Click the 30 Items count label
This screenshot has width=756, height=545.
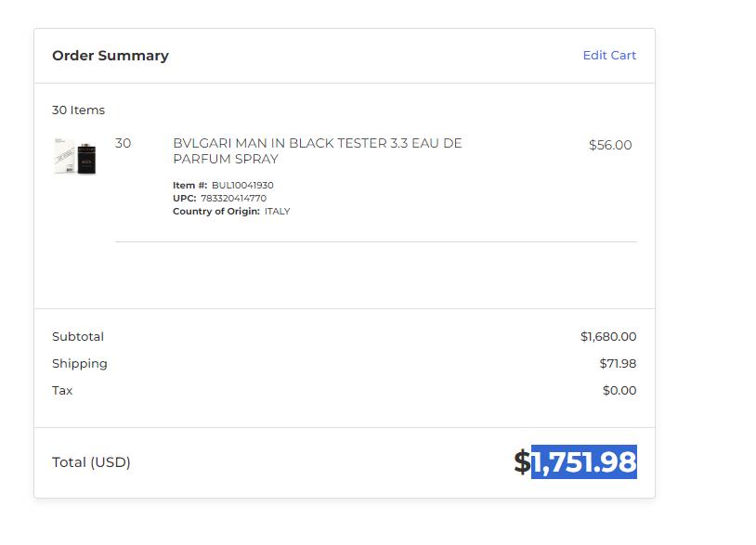click(78, 110)
